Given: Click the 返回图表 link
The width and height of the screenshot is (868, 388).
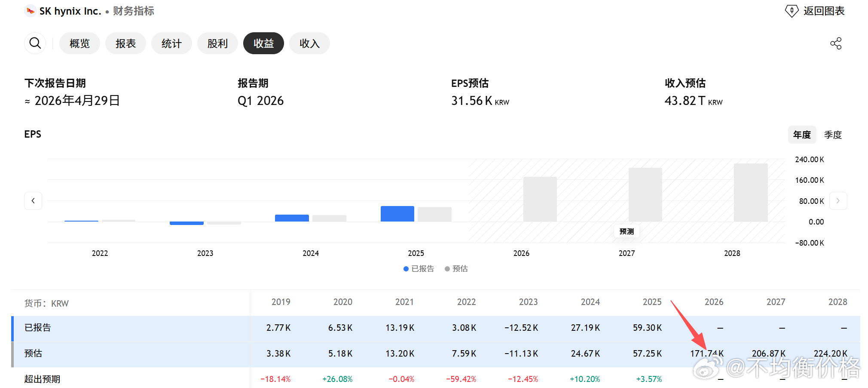Looking at the screenshot, I should click(x=824, y=11).
